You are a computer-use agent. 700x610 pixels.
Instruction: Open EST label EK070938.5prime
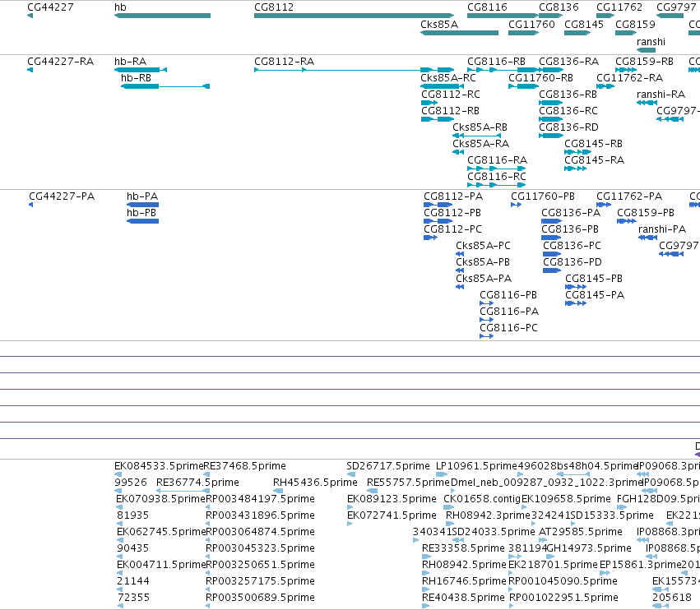(160, 499)
